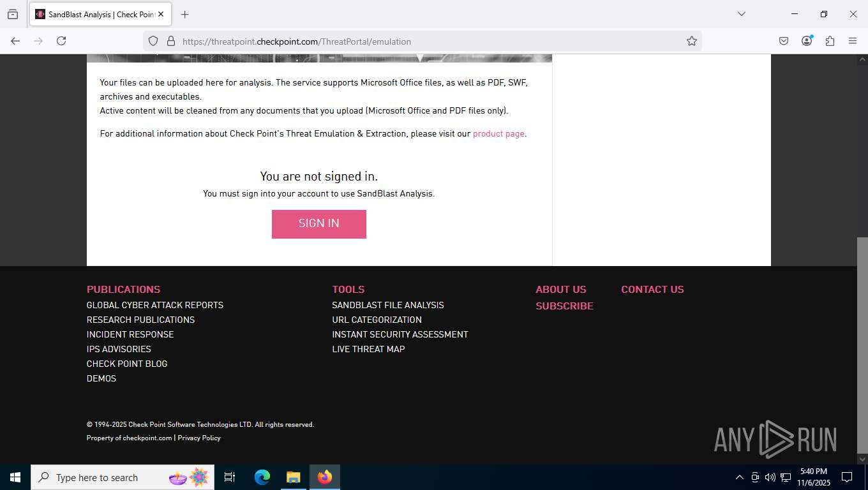Close the SandBlast Analysis tab
Screen dimensions: 868x490
coord(161,14)
